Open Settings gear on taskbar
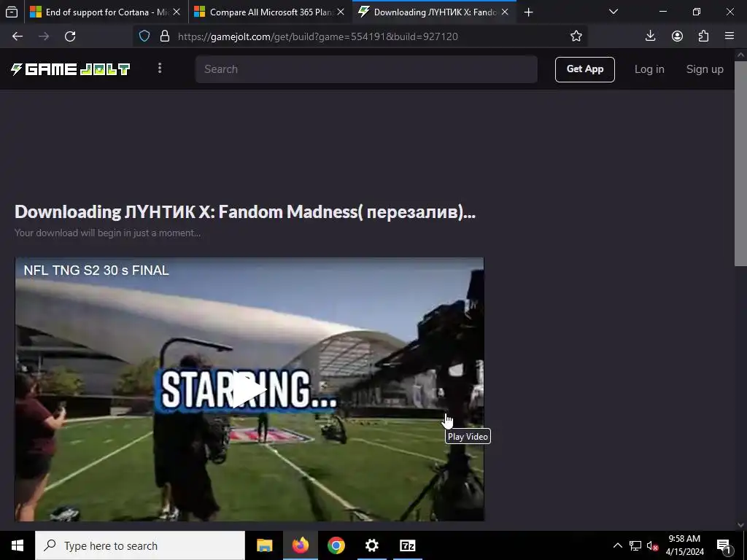 click(371, 545)
